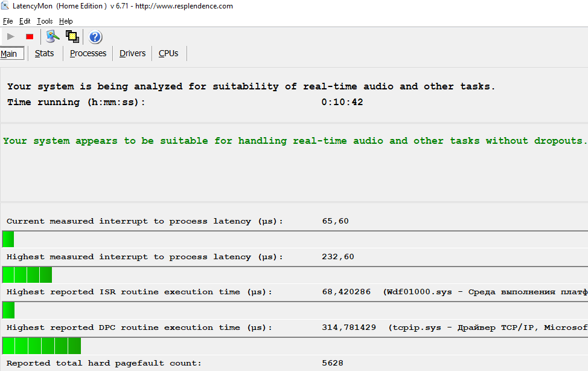Open the Tools menu
Viewport: 588px width, 371px height.
click(45, 21)
